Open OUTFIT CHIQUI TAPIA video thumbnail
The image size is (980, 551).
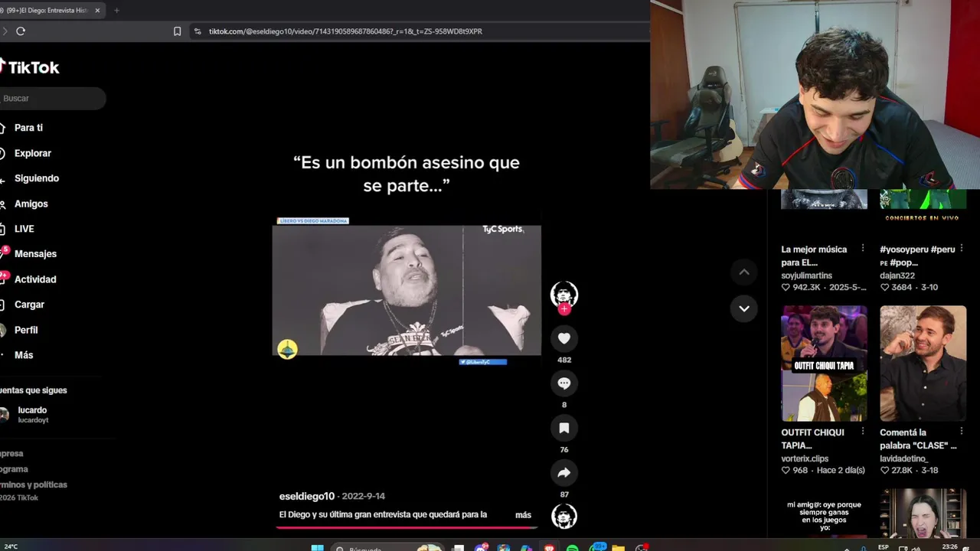(824, 364)
